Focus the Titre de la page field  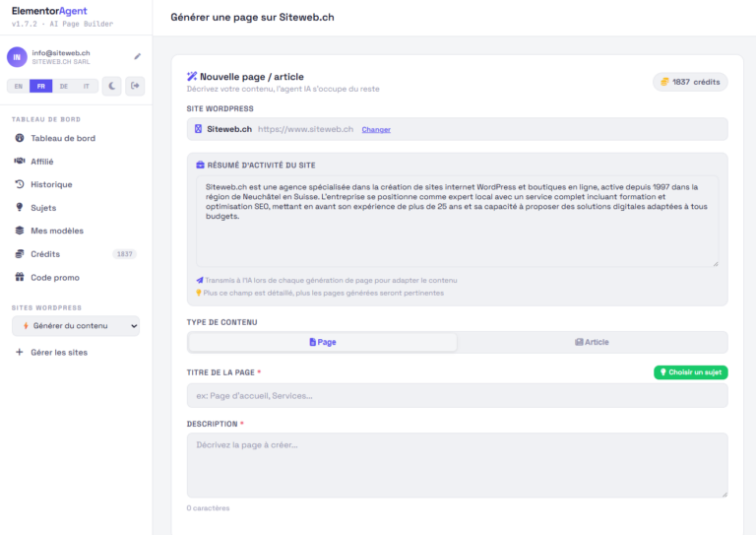(457, 395)
